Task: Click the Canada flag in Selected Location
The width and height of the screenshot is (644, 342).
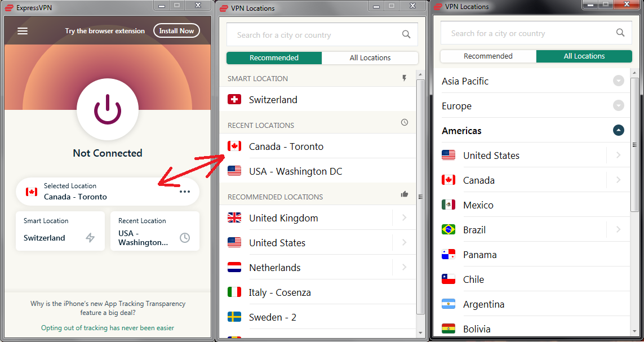Action: coord(32,192)
